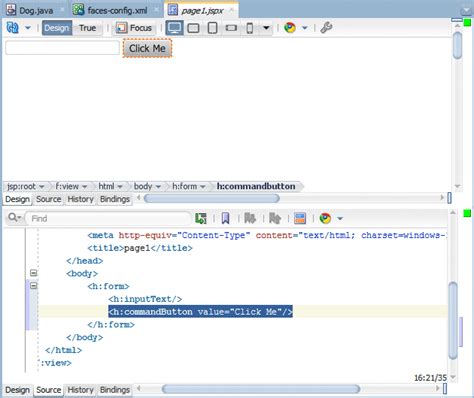Click the highlighted h:commandButton code line
Image resolution: width=474 pixels, height=398 pixels.
[200, 312]
